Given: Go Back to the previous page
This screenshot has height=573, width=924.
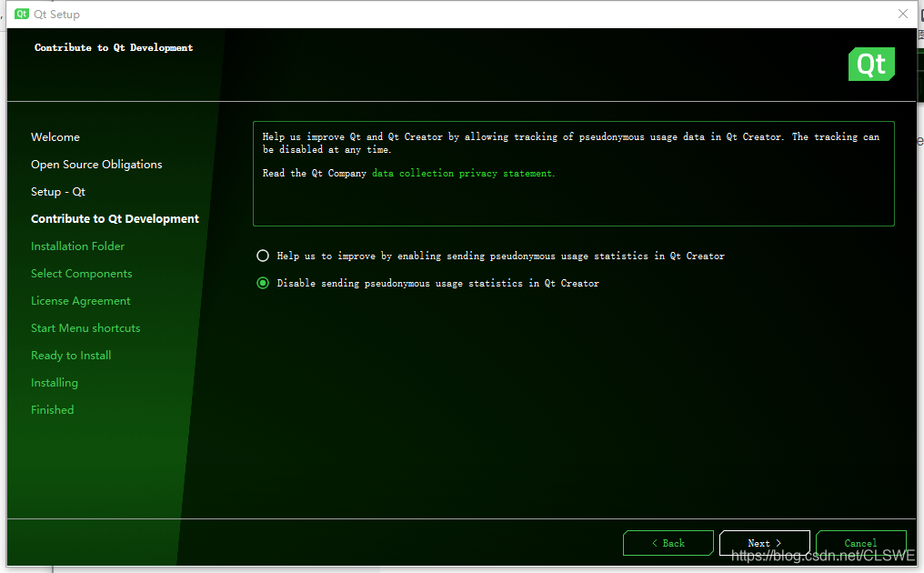Looking at the screenshot, I should [x=668, y=543].
